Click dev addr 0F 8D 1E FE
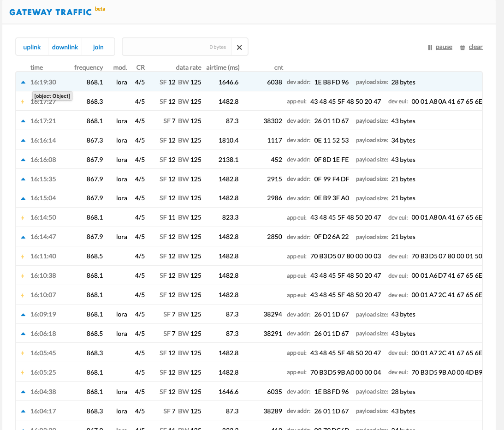 click(332, 160)
